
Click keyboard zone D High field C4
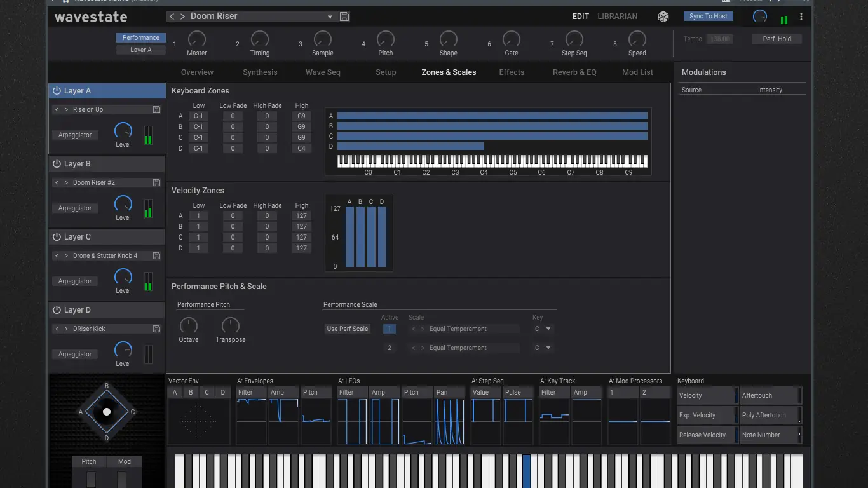click(301, 149)
